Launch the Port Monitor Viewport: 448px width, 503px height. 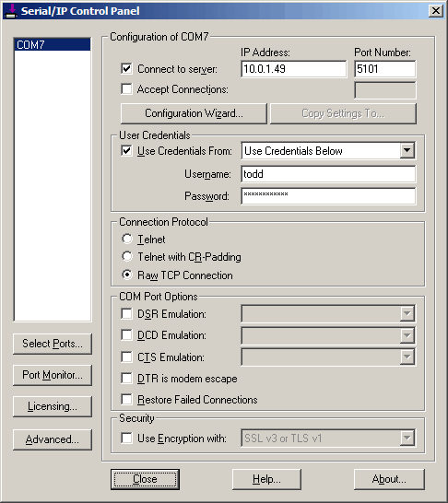coord(53,375)
